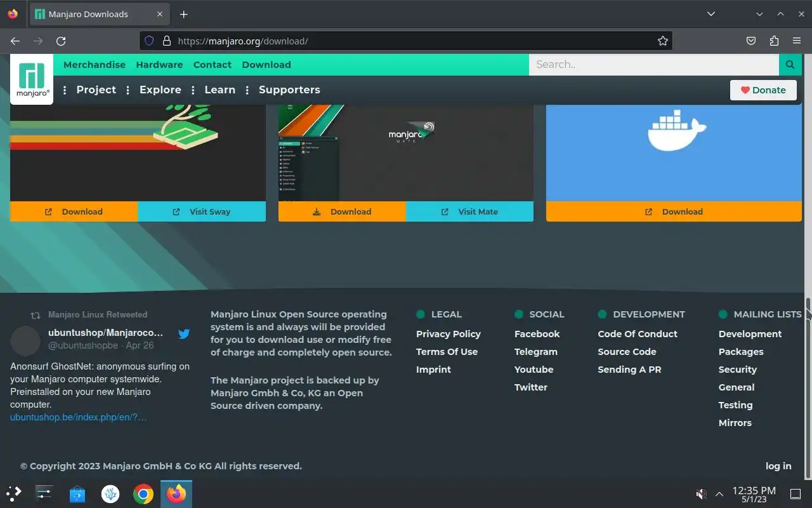812x508 pixels.
Task: Open the Project menu in the navigation
Action: (96, 90)
